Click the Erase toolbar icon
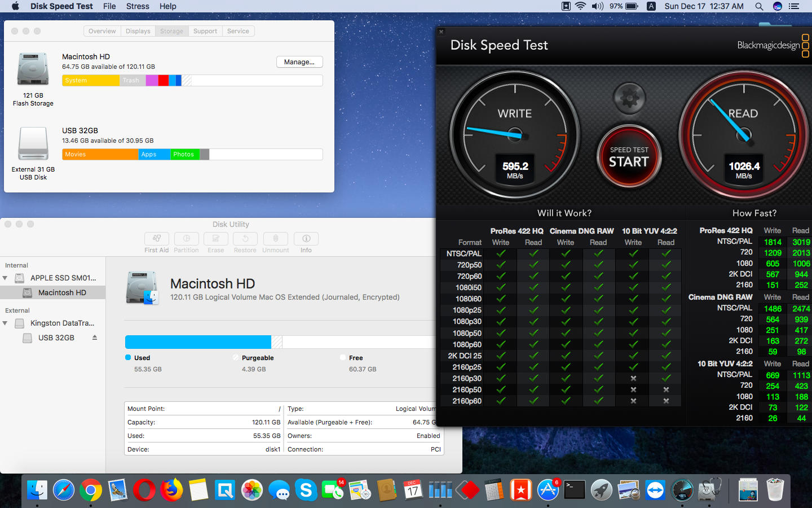The height and width of the screenshot is (508, 812). [216, 239]
